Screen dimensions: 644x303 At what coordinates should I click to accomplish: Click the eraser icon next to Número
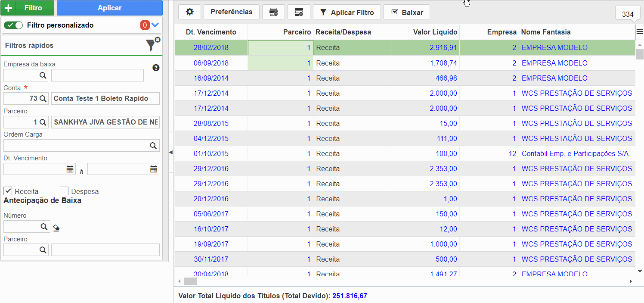coord(56,228)
